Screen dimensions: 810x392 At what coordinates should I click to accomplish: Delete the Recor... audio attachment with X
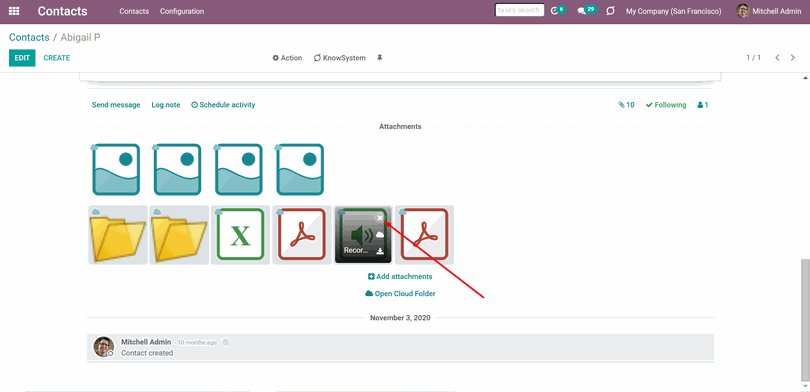coord(380,218)
